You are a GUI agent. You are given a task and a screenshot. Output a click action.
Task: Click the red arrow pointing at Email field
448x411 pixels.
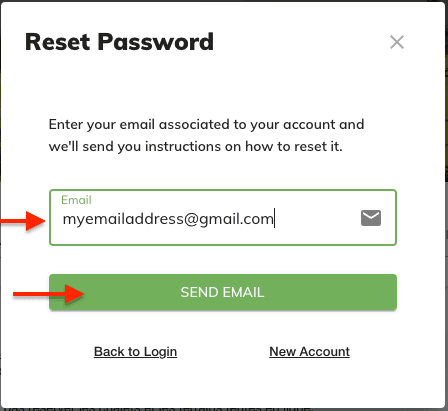pos(23,220)
